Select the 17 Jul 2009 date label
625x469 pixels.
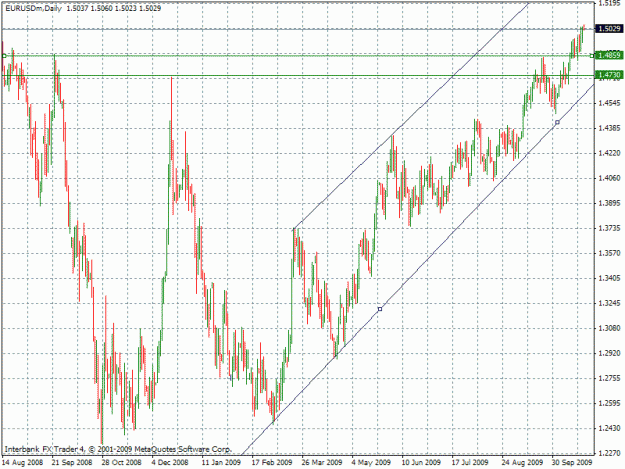tap(470, 463)
